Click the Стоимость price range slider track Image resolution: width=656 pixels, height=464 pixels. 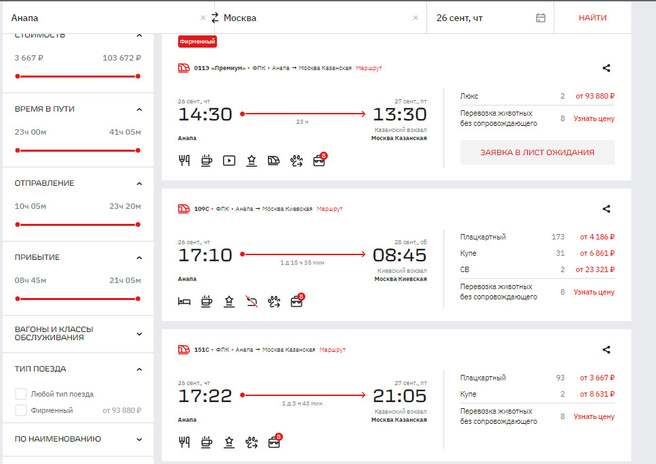pos(78,76)
